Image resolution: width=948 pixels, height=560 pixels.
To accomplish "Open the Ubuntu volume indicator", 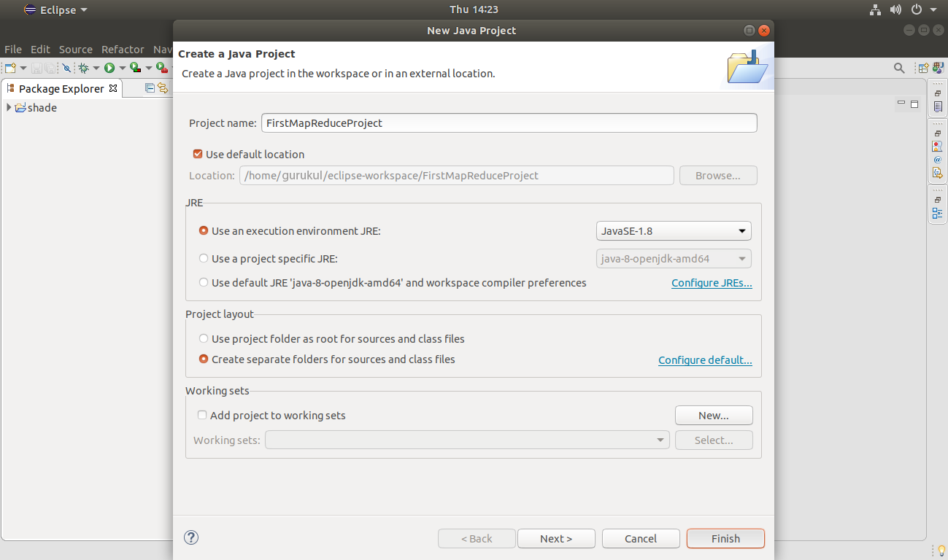I will click(x=895, y=9).
